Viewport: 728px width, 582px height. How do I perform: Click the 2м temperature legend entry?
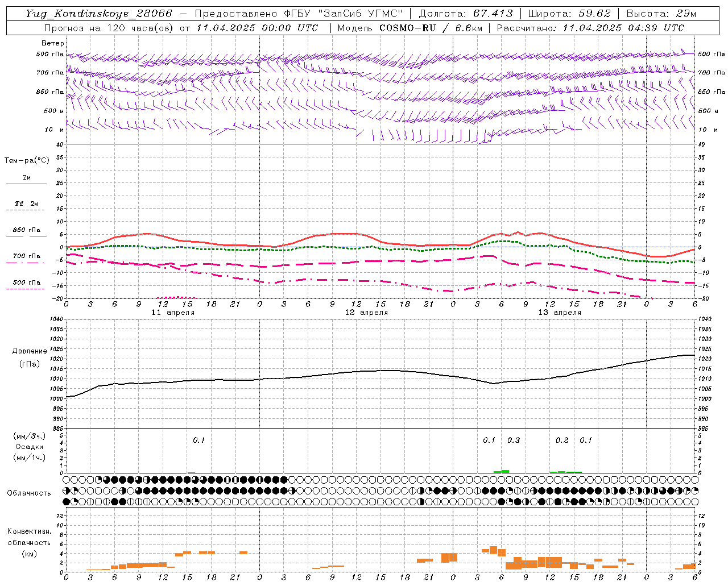[27, 177]
